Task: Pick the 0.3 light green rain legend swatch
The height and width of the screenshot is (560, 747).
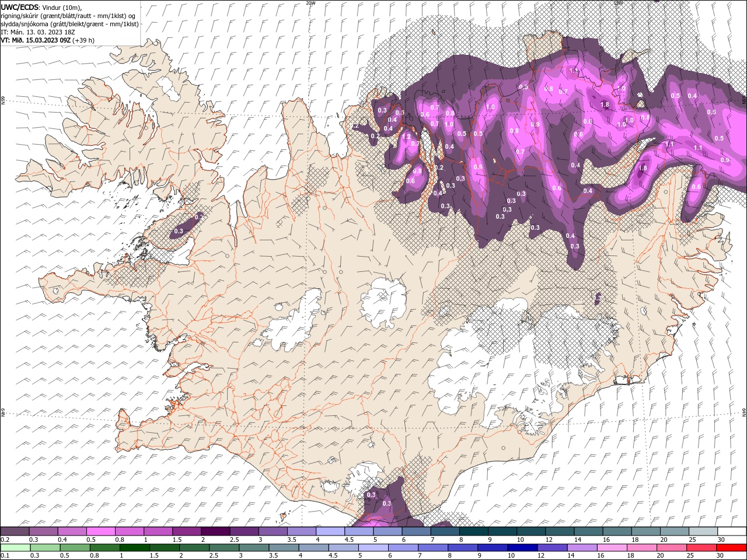Action: tap(44, 548)
